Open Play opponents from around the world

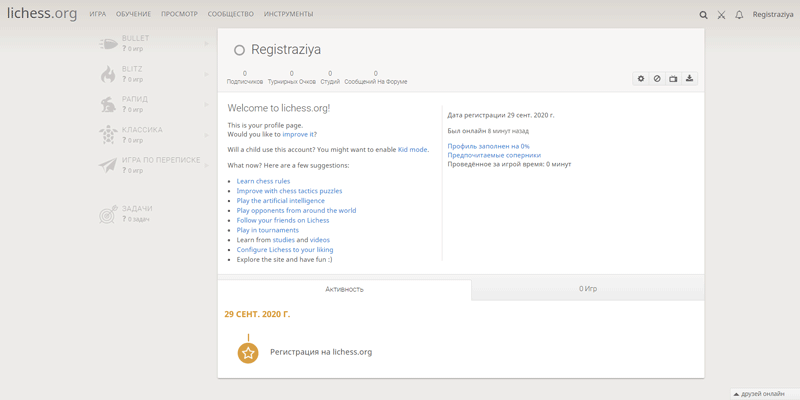tap(296, 210)
